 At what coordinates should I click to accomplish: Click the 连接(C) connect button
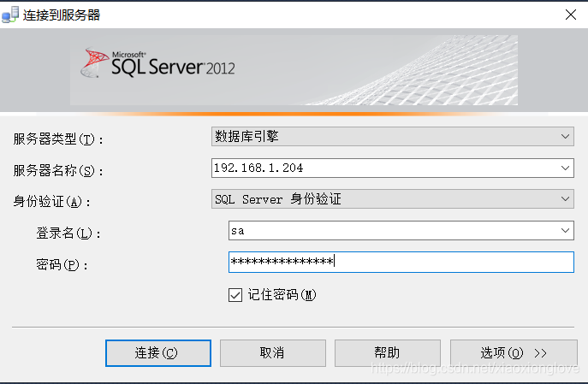(158, 353)
